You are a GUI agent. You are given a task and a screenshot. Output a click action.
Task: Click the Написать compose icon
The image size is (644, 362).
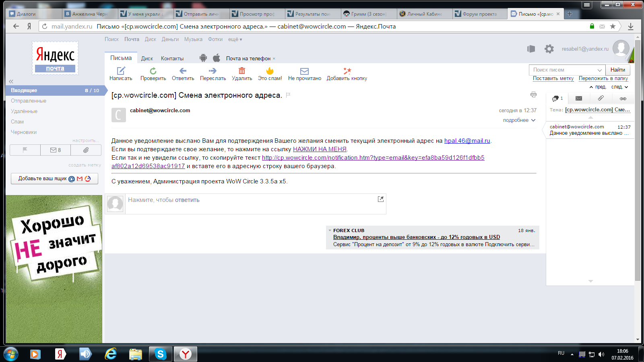121,71
